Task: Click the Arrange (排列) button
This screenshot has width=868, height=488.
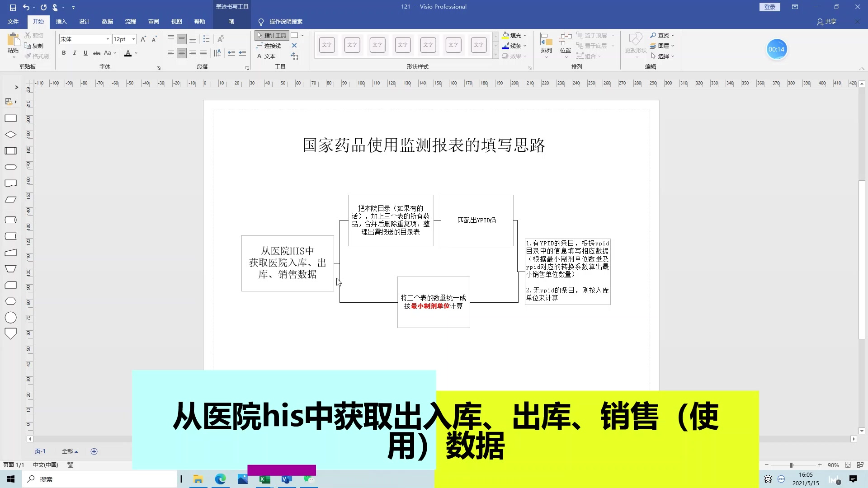Action: [546, 45]
